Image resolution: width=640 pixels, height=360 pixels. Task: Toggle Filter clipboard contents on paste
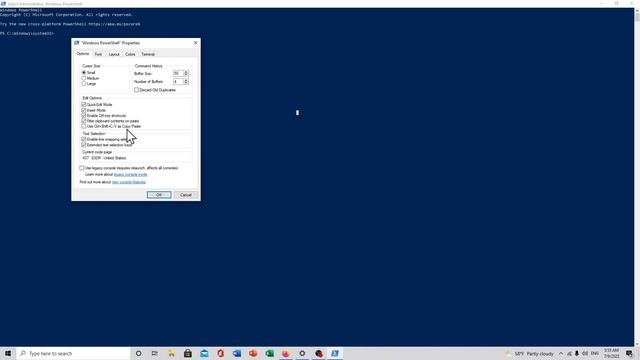pos(84,121)
